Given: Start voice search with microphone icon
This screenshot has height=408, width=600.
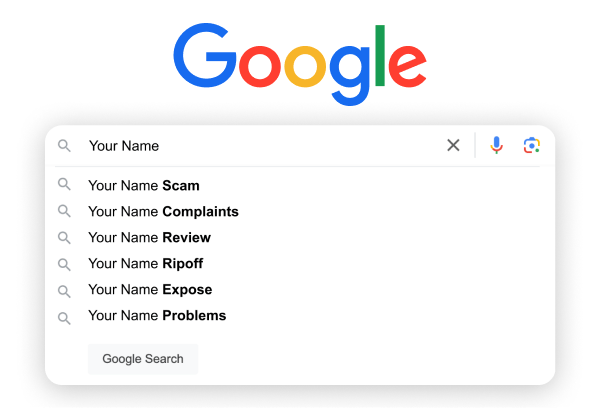Looking at the screenshot, I should 496,145.
